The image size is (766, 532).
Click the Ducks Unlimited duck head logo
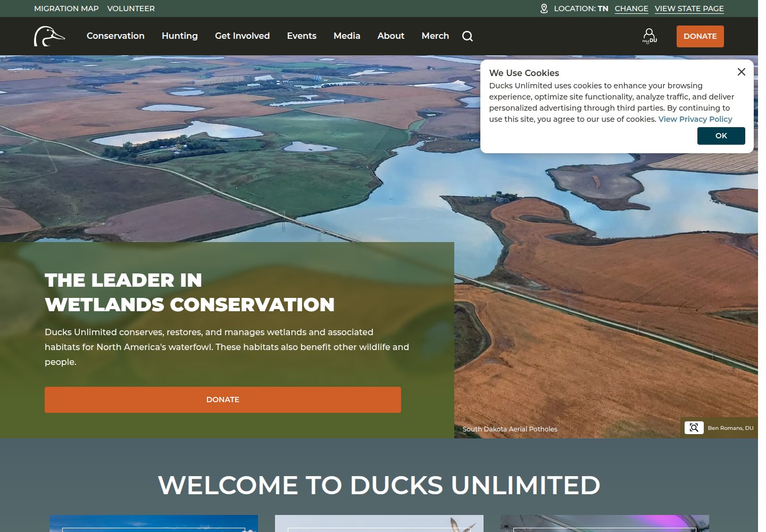tap(49, 36)
